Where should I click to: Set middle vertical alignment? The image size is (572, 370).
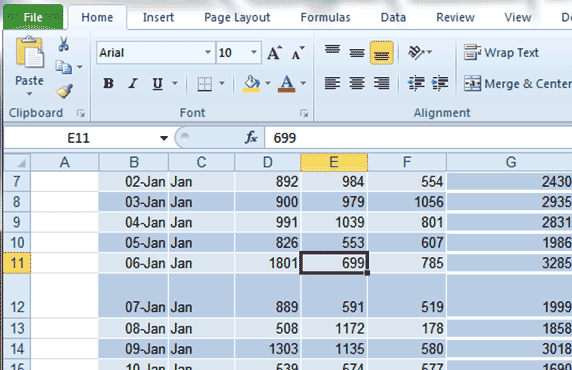pos(357,53)
